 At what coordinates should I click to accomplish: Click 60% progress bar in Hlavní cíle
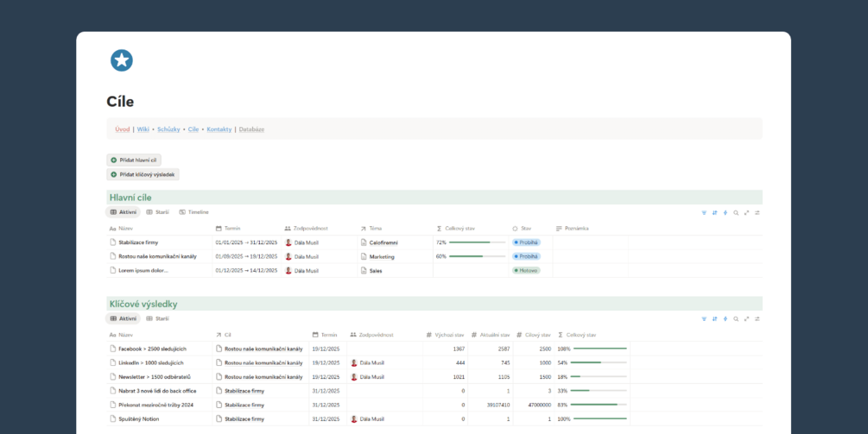(x=477, y=256)
